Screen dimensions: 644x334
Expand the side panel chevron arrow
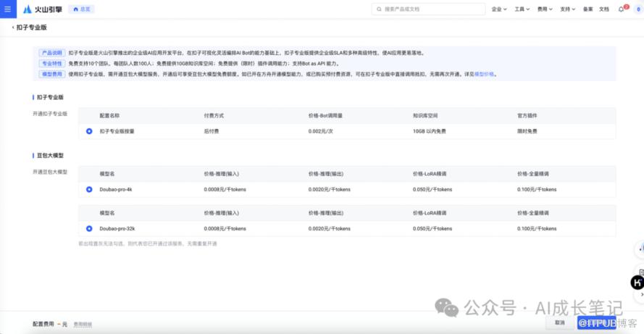642,295
